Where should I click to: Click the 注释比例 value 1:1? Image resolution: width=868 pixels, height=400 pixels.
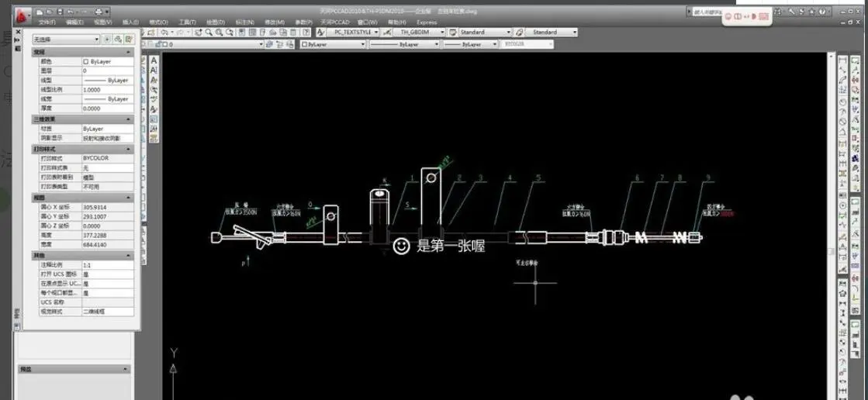108,265
